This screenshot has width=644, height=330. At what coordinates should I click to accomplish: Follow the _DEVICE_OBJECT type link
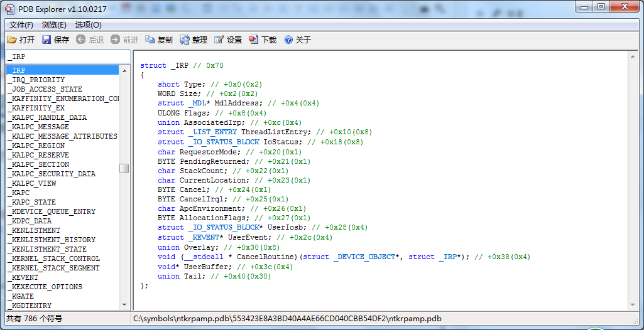[366, 257]
